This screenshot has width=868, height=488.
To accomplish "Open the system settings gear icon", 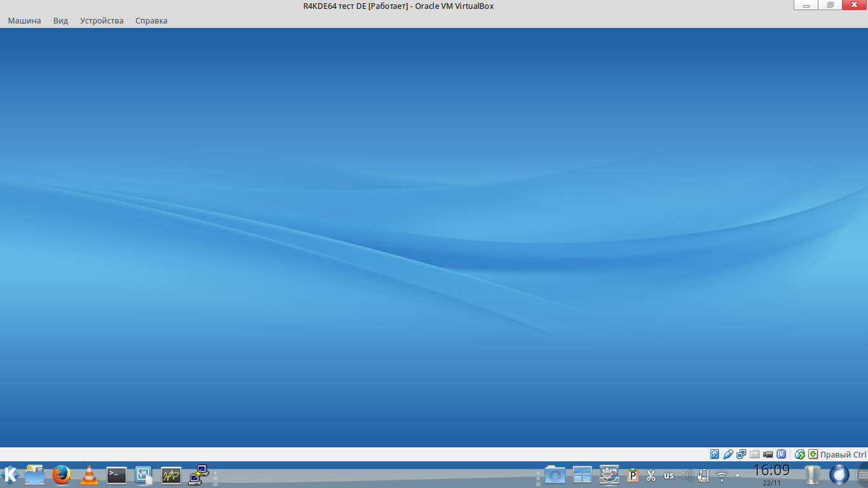I will point(609,475).
